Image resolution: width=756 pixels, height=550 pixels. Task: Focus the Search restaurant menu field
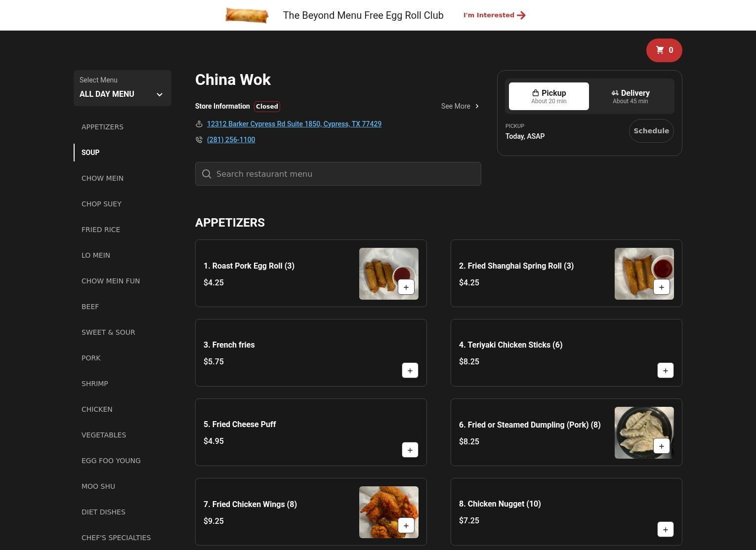(x=338, y=174)
